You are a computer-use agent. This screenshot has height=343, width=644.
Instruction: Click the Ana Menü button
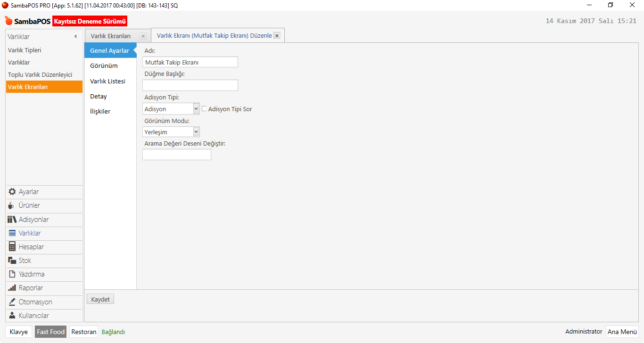pos(622,332)
